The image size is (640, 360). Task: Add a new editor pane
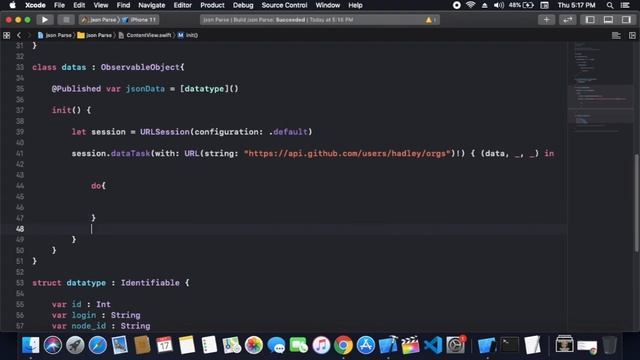point(632,36)
